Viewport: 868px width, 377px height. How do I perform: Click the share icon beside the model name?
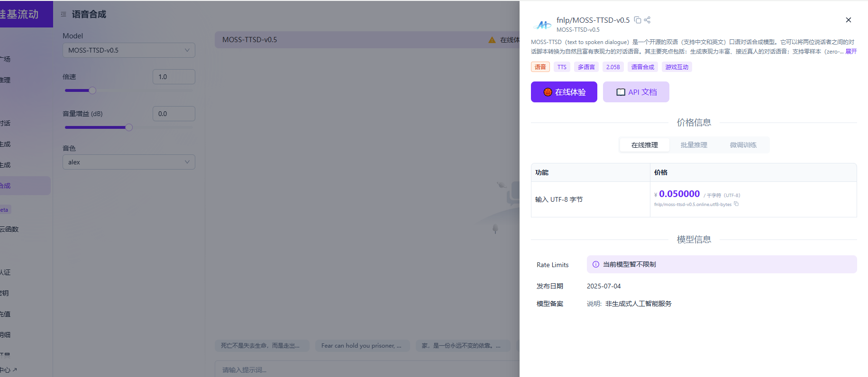(x=647, y=20)
